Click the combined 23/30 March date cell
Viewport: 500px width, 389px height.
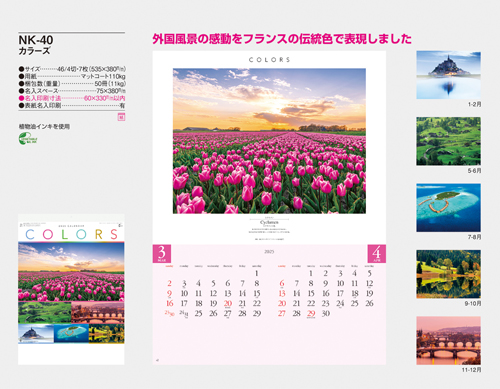tap(169, 313)
